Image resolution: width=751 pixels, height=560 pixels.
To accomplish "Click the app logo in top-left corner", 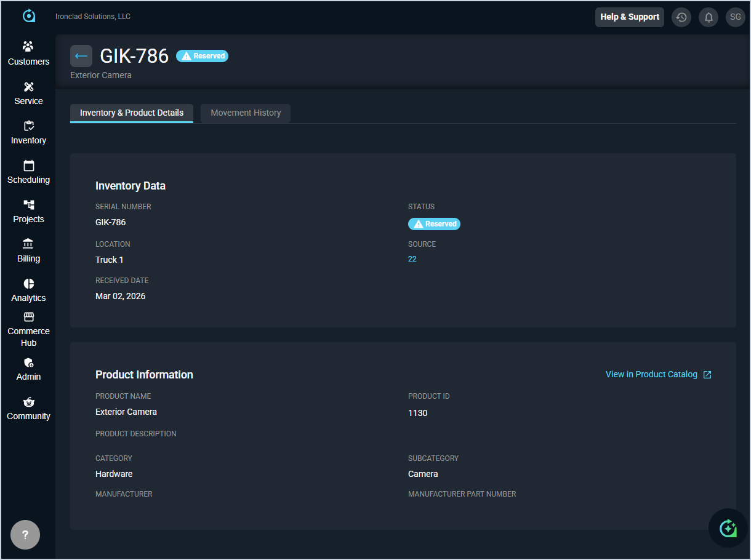I will tap(28, 16).
